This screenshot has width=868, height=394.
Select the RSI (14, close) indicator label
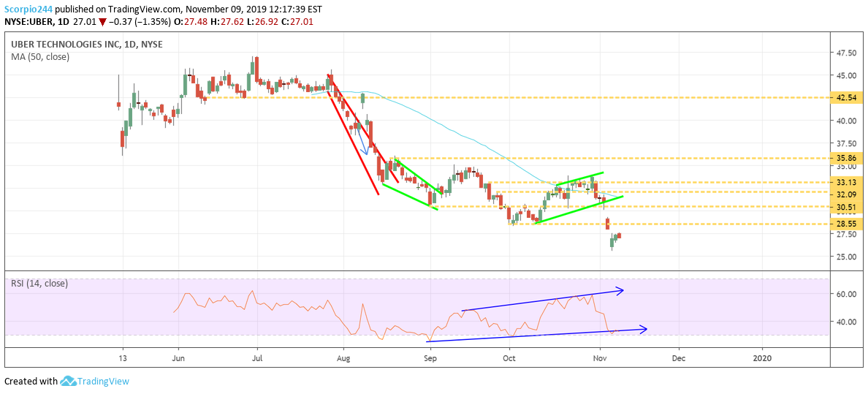[39, 284]
